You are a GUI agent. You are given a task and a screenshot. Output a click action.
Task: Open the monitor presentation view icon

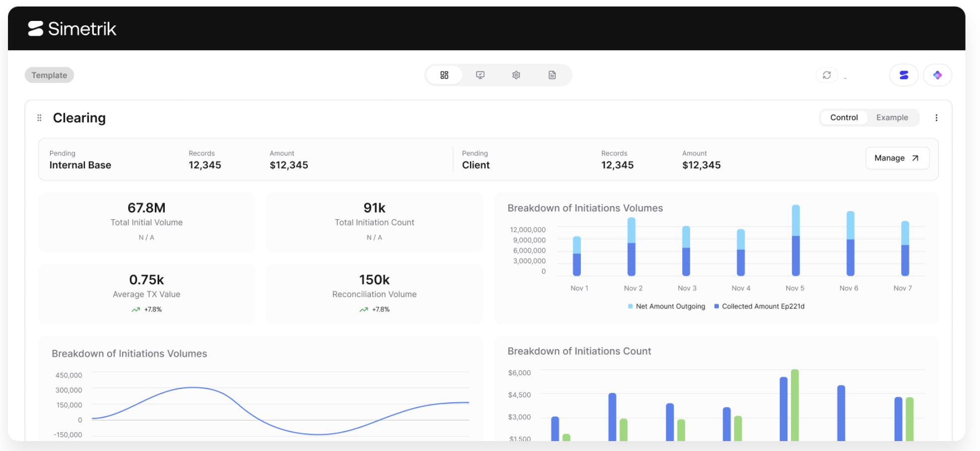tap(480, 75)
